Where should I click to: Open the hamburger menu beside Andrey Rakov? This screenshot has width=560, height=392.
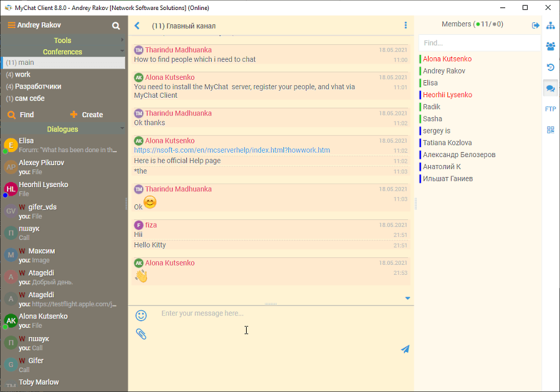(x=11, y=26)
